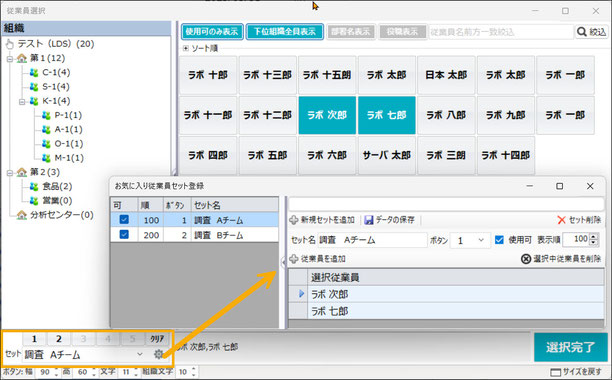Collapse the 第2(3) tree node
612x380 pixels.
(10, 173)
